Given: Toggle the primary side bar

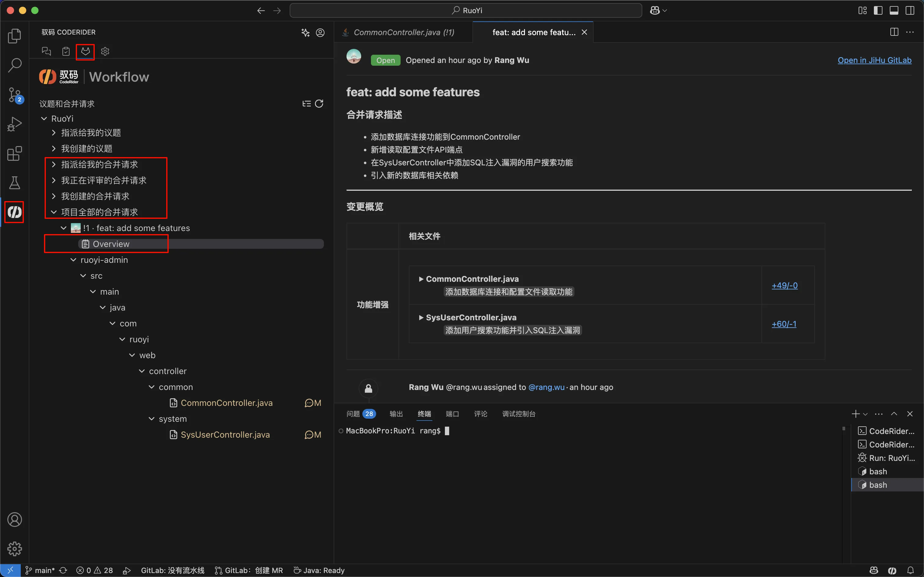Looking at the screenshot, I should 878,10.
